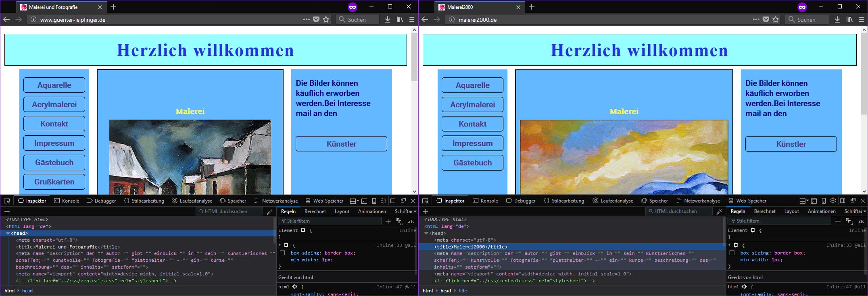The height and width of the screenshot is (296, 868).
Task: Click the back arrow in the guenter-leipfinger.de window
Action: 6,19
